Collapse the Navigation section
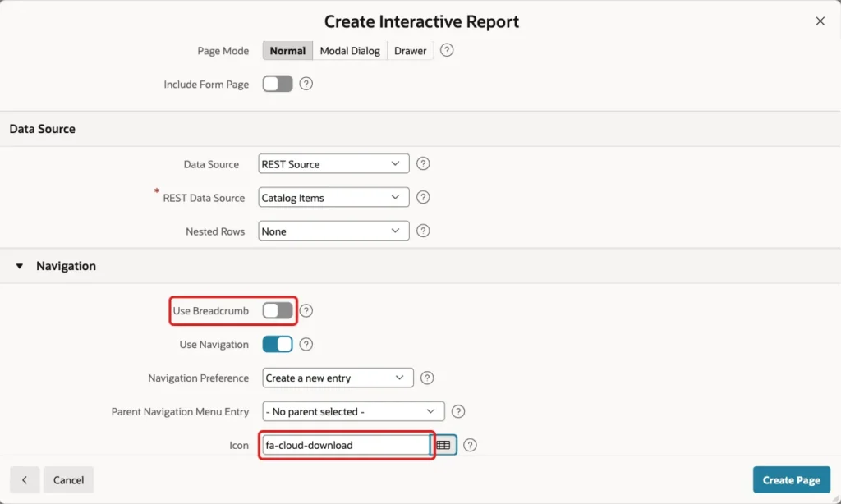This screenshot has width=841, height=504. (x=20, y=266)
